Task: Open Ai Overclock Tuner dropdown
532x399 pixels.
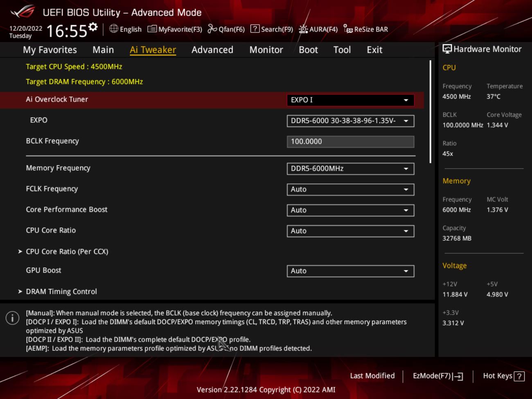Action: click(x=350, y=100)
